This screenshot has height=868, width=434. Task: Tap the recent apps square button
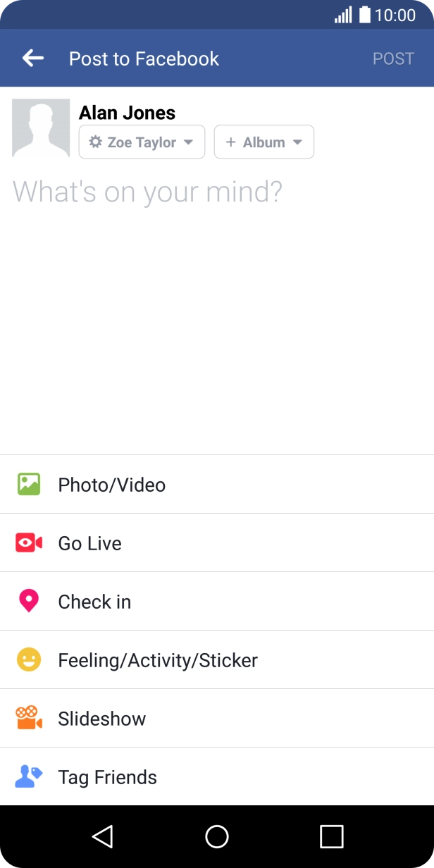click(x=332, y=836)
